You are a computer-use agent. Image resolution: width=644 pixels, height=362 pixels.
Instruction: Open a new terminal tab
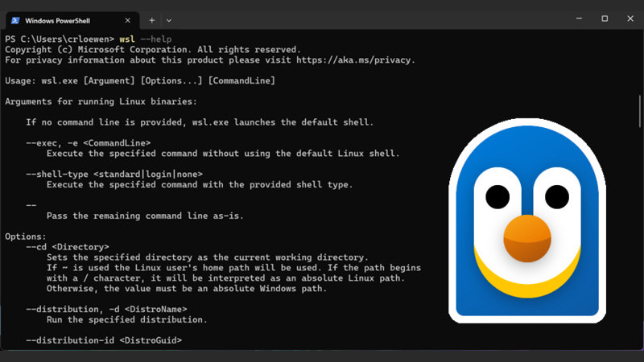click(152, 21)
